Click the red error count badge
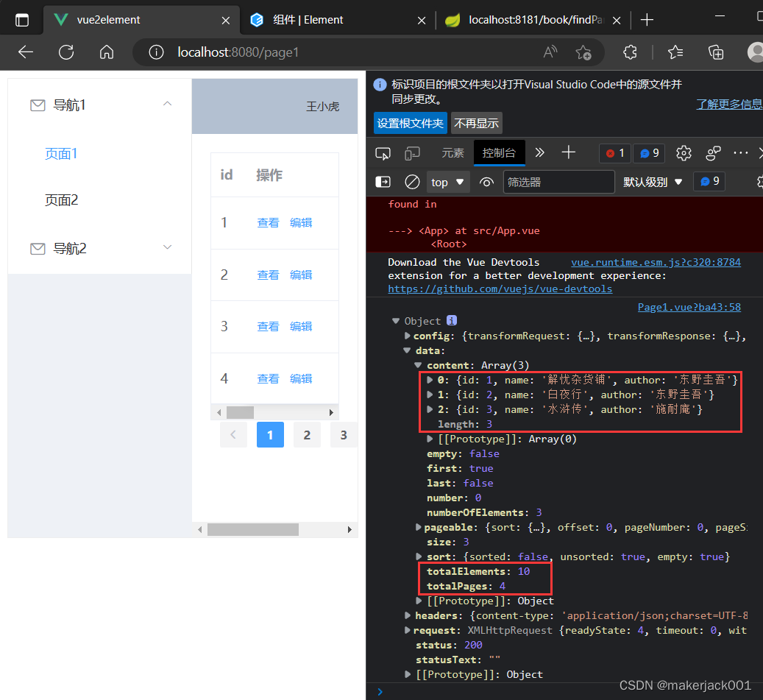 [614, 153]
